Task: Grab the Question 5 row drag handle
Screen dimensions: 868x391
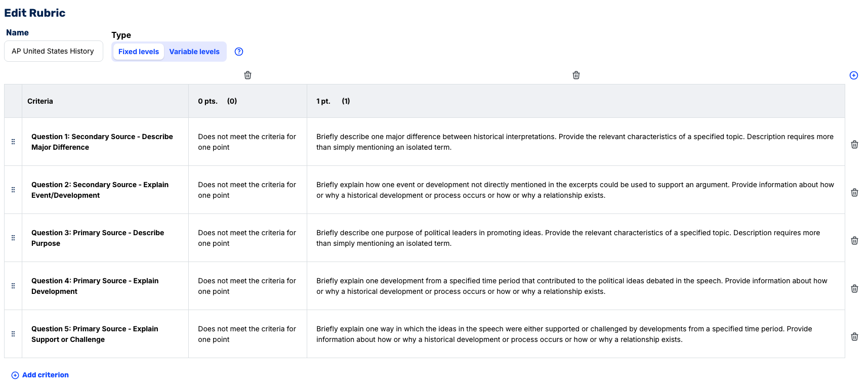Action: coord(13,334)
